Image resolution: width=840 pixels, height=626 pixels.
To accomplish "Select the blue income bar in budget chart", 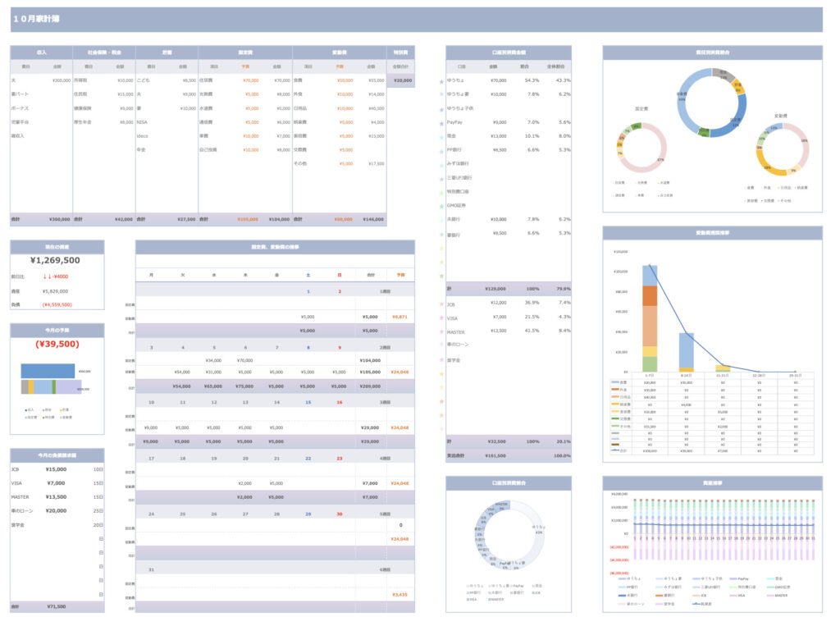I will click(48, 371).
